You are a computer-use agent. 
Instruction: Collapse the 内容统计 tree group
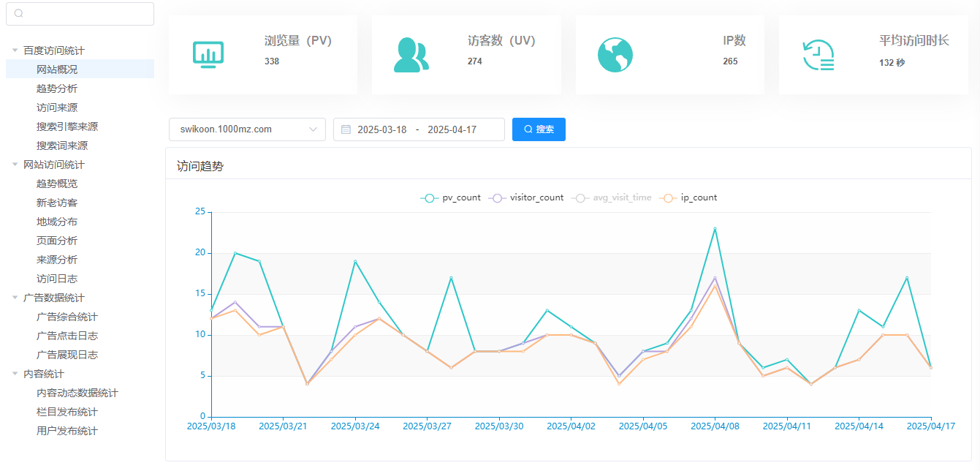coord(15,374)
